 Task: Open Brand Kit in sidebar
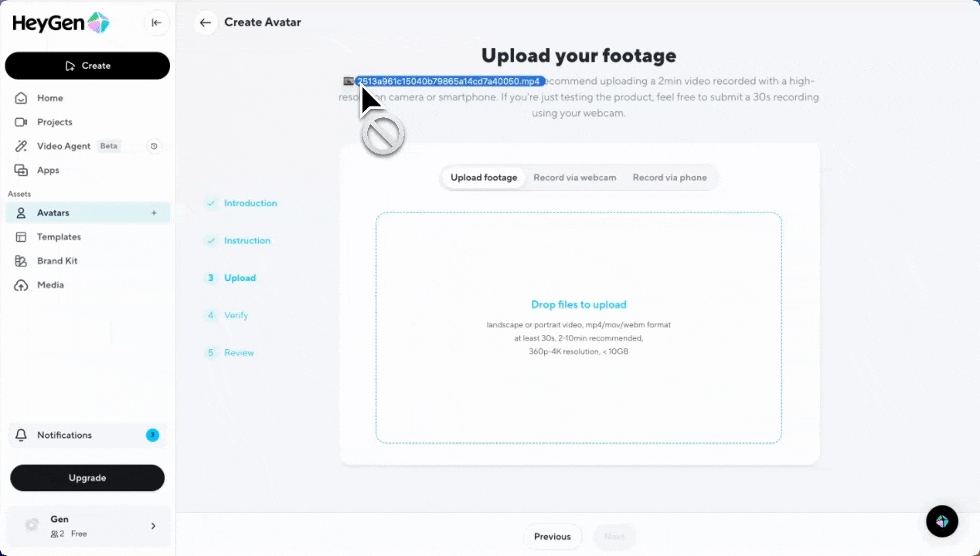click(57, 261)
